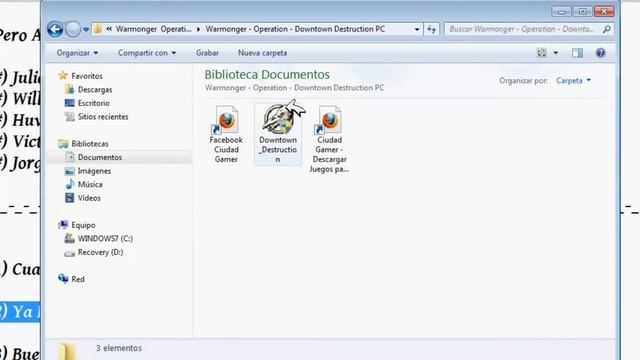Select the 'Ciudad Gamer - Descargar Juegos' shortcut icon
Viewport: 640px width, 360px height.
pyautogui.click(x=329, y=120)
